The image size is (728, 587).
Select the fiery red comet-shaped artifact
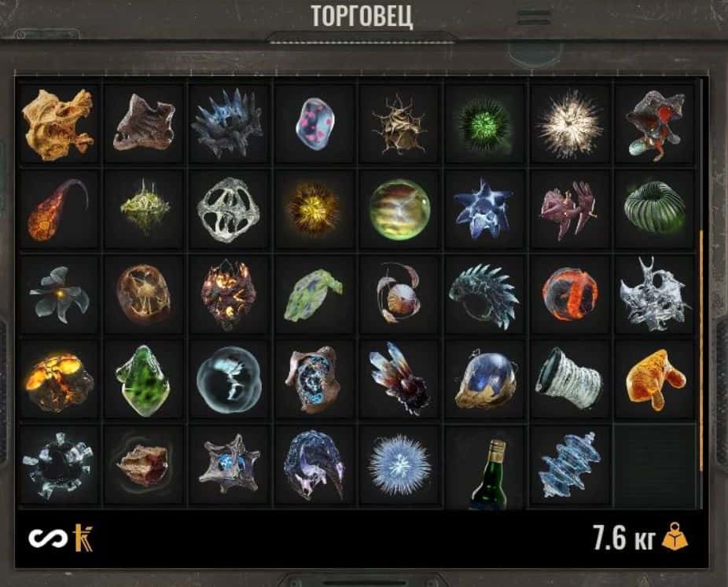tap(57, 210)
